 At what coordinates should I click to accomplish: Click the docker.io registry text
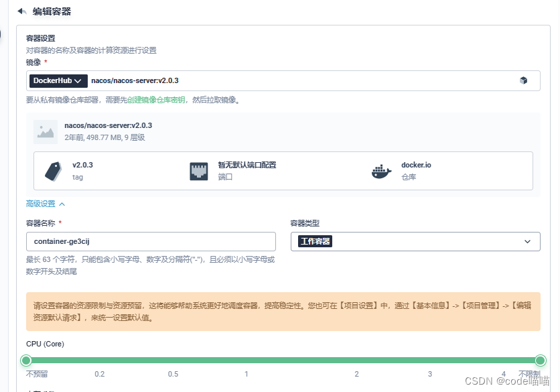point(416,165)
